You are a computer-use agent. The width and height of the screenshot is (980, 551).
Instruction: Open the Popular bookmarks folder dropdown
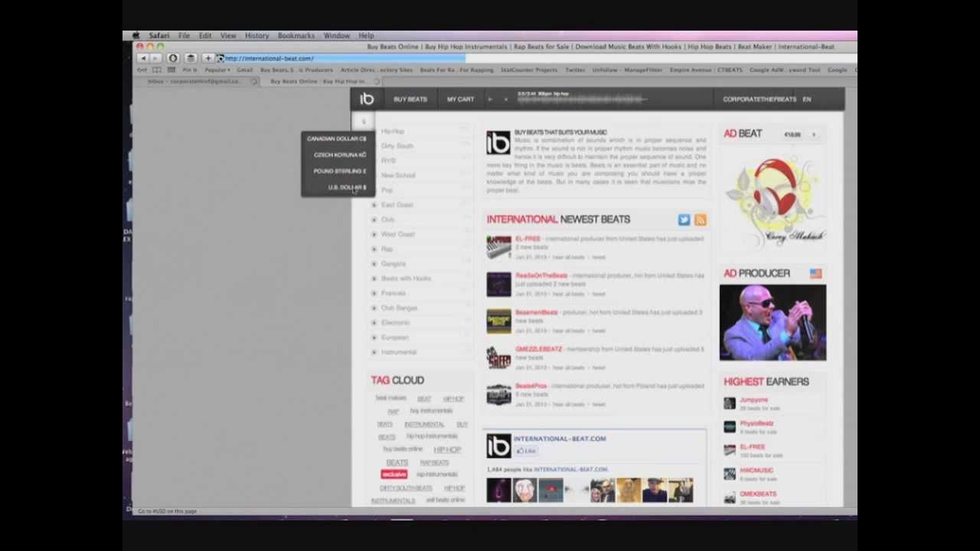(x=217, y=70)
